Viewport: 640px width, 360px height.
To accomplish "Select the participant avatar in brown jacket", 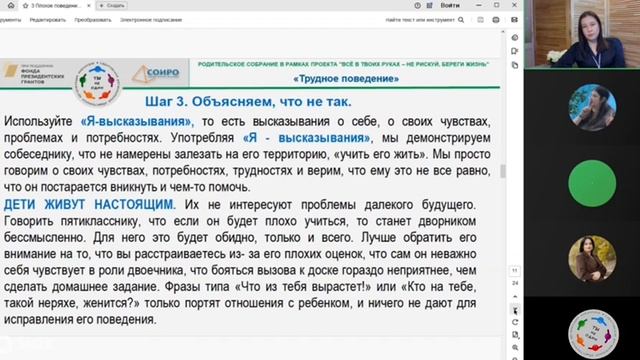I will pyautogui.click(x=592, y=259).
